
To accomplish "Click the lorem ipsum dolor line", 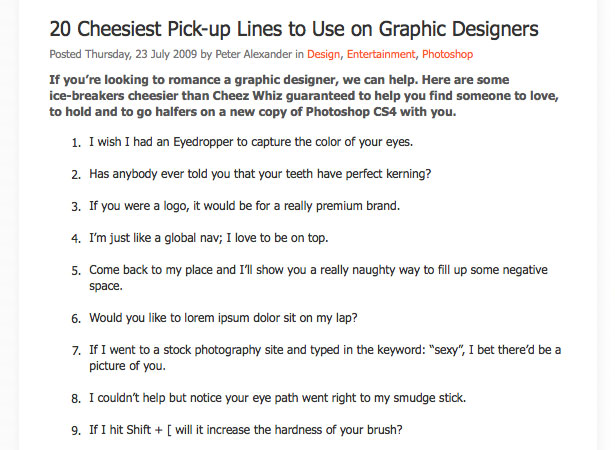I will pyautogui.click(x=223, y=318).
